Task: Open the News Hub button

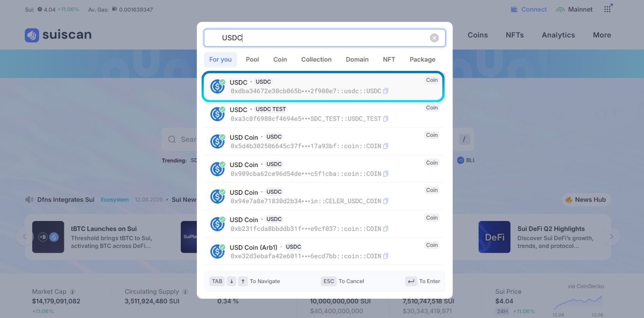Action: [x=586, y=200]
